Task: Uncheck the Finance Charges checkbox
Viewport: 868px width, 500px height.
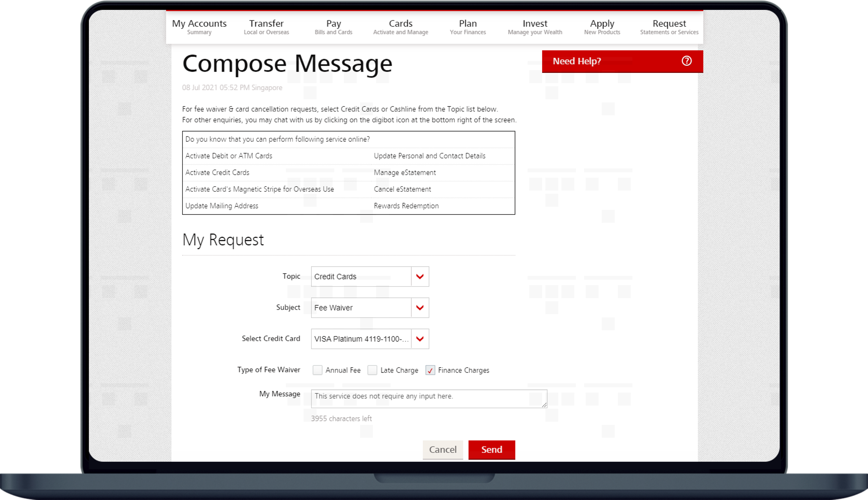Action: coord(430,370)
